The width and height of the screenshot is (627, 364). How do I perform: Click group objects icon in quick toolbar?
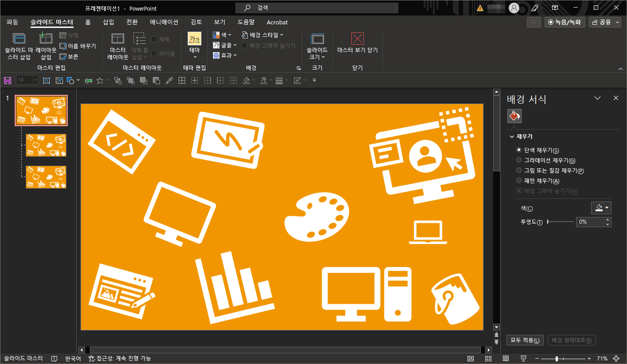click(x=118, y=80)
